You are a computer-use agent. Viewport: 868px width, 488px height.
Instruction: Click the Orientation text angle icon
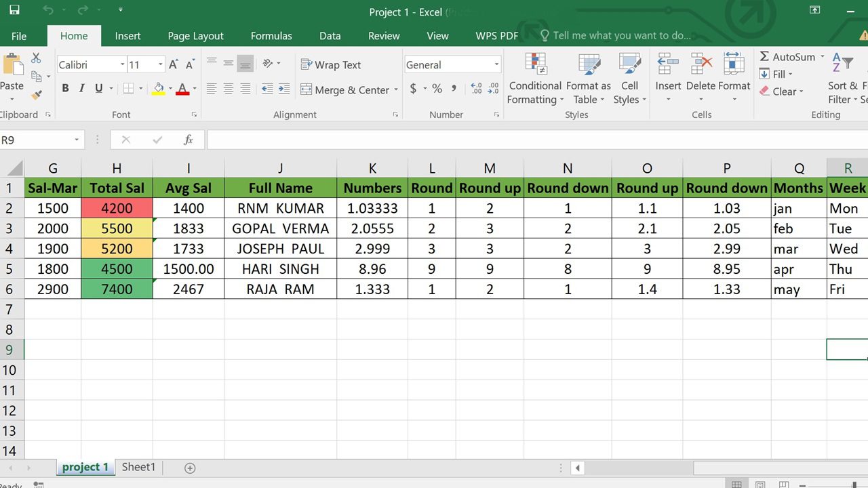point(267,64)
